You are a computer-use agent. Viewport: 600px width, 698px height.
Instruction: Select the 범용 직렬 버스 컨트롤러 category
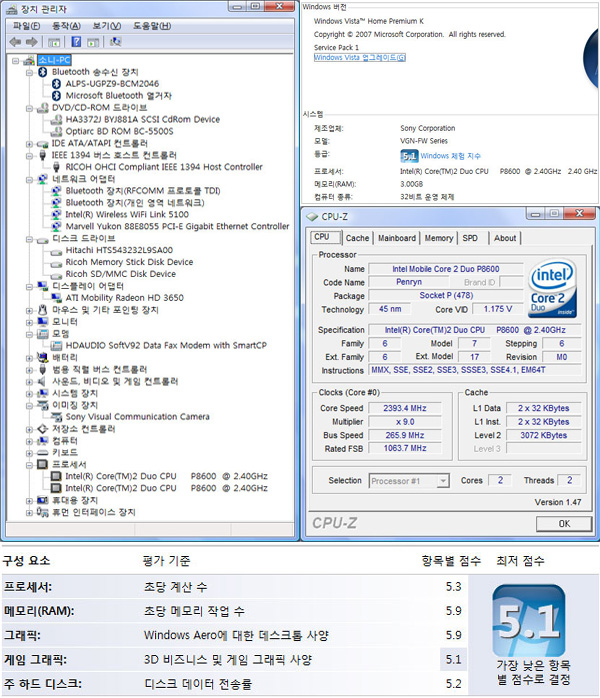click(x=99, y=369)
